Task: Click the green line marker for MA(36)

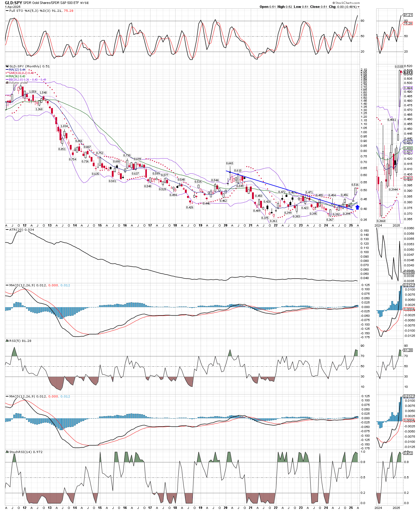Action: (7, 76)
